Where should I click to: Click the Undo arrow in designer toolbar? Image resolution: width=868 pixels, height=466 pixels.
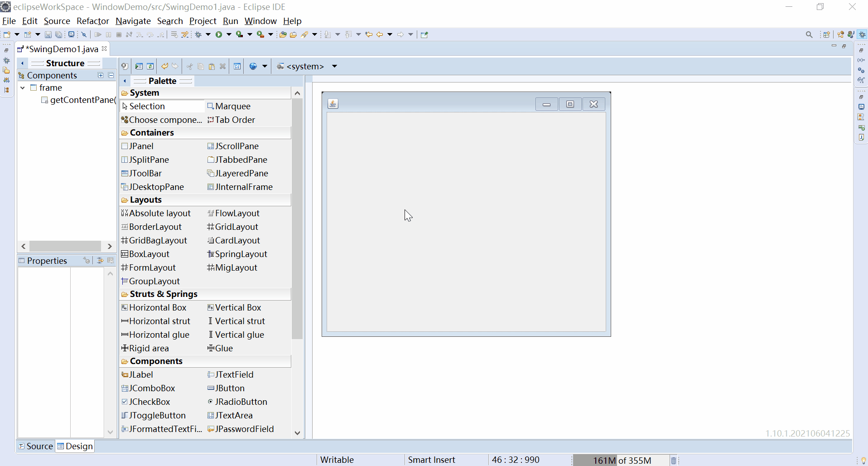(x=164, y=66)
